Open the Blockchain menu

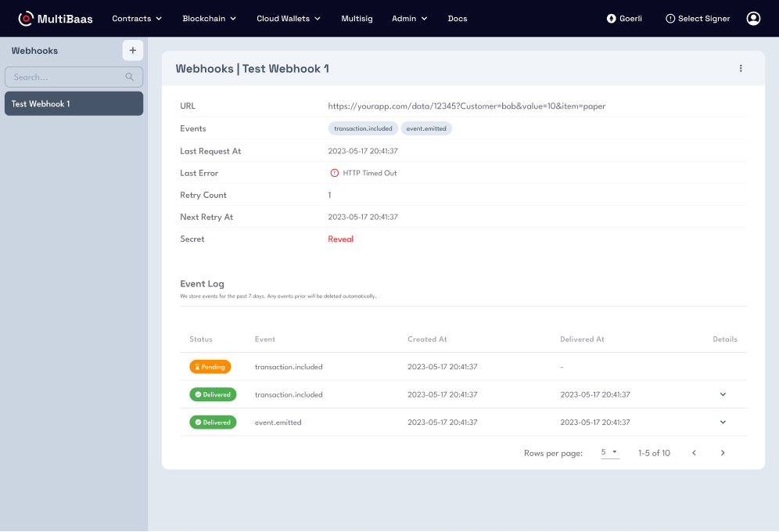(x=209, y=18)
